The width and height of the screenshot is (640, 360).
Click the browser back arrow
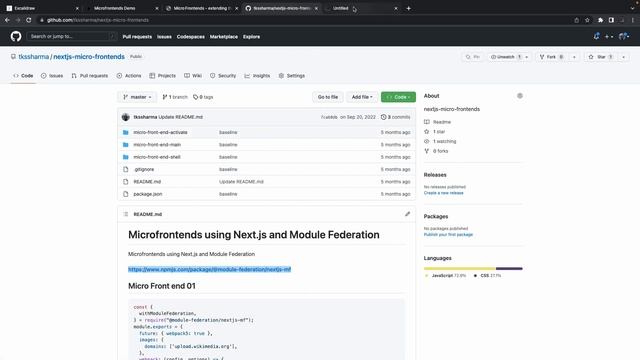point(7,20)
